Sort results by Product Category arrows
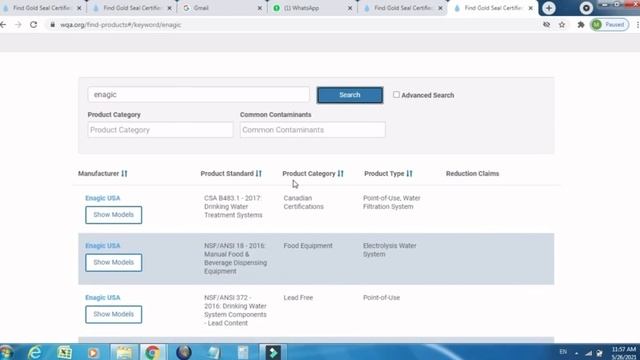 (x=340, y=173)
